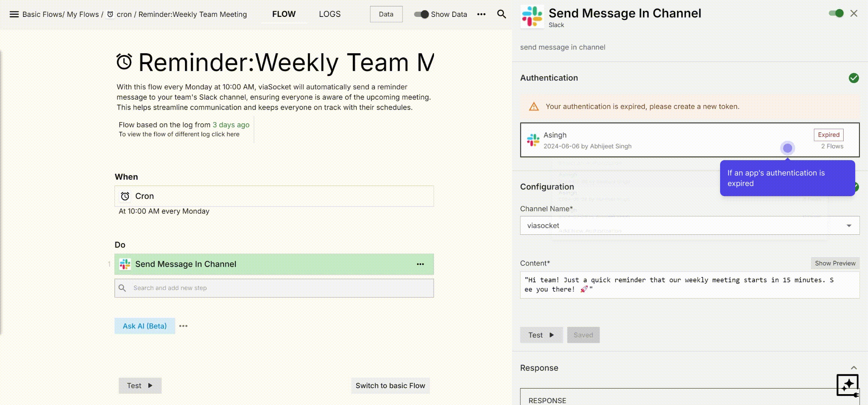The width and height of the screenshot is (868, 405).
Task: Select the Asingh expired authentication card
Action: coord(690,140)
